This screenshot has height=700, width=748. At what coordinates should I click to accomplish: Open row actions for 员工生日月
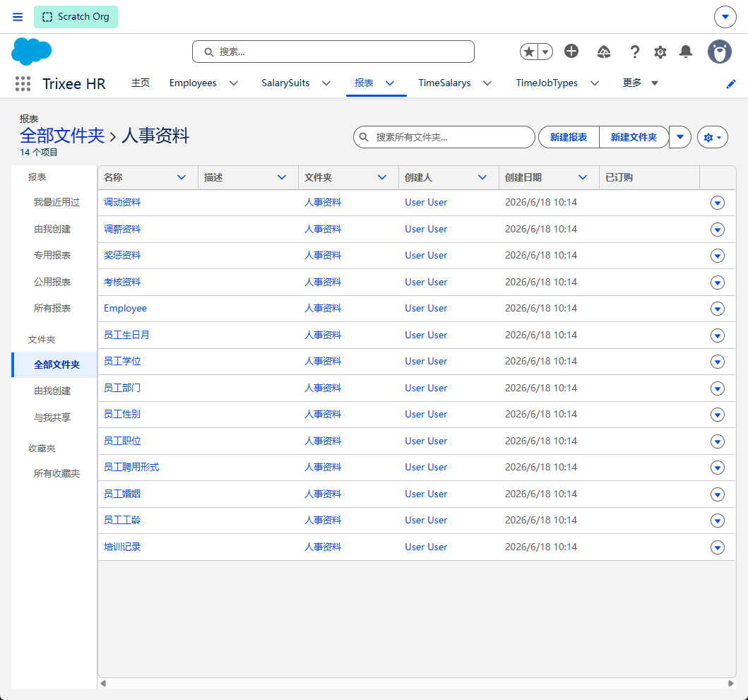pyautogui.click(x=717, y=336)
